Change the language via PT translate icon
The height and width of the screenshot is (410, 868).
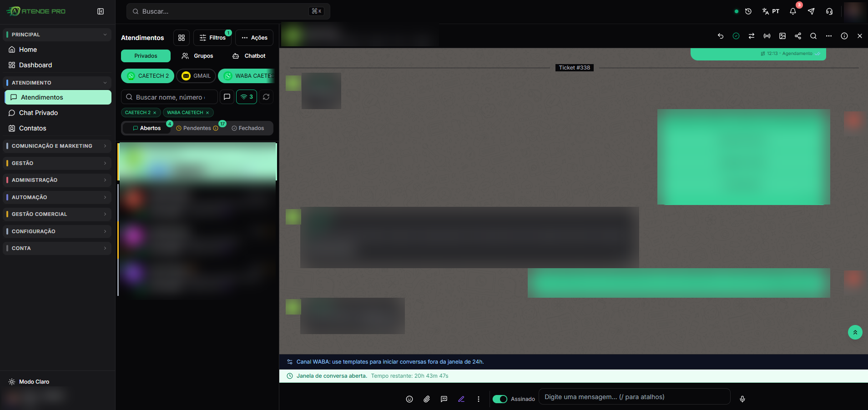click(x=771, y=11)
